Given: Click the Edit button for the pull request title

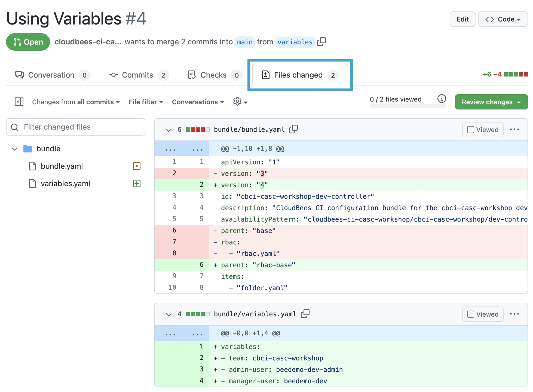Looking at the screenshot, I should pos(462,19).
